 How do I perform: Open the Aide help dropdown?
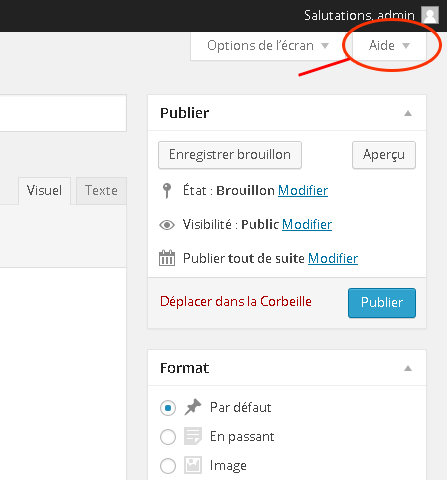389,46
